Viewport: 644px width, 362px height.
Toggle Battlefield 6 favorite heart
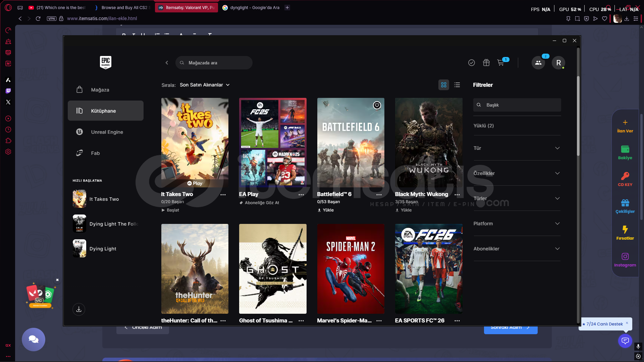pos(377,105)
